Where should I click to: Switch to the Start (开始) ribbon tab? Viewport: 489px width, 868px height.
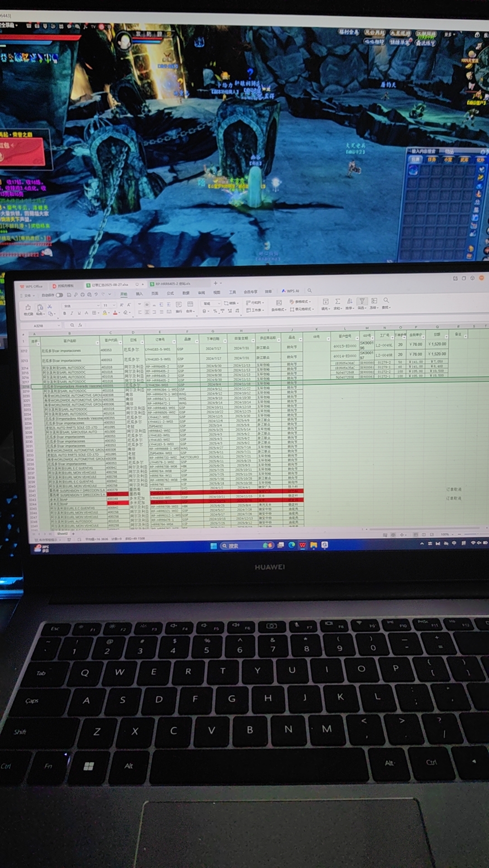pyautogui.click(x=124, y=294)
